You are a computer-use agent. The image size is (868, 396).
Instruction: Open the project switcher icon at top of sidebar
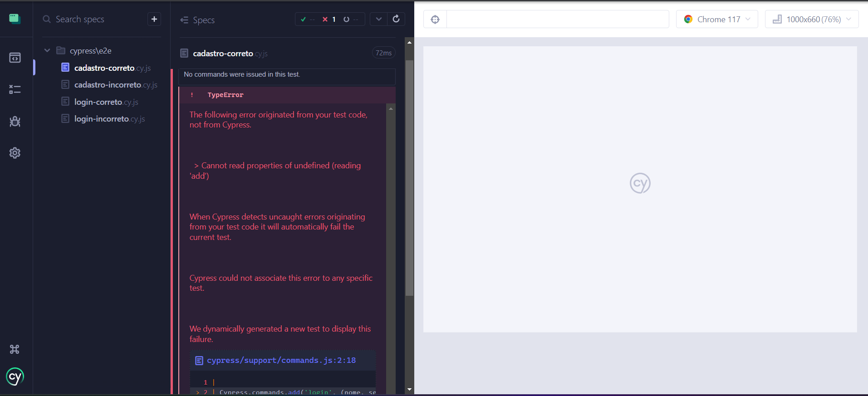(15, 19)
